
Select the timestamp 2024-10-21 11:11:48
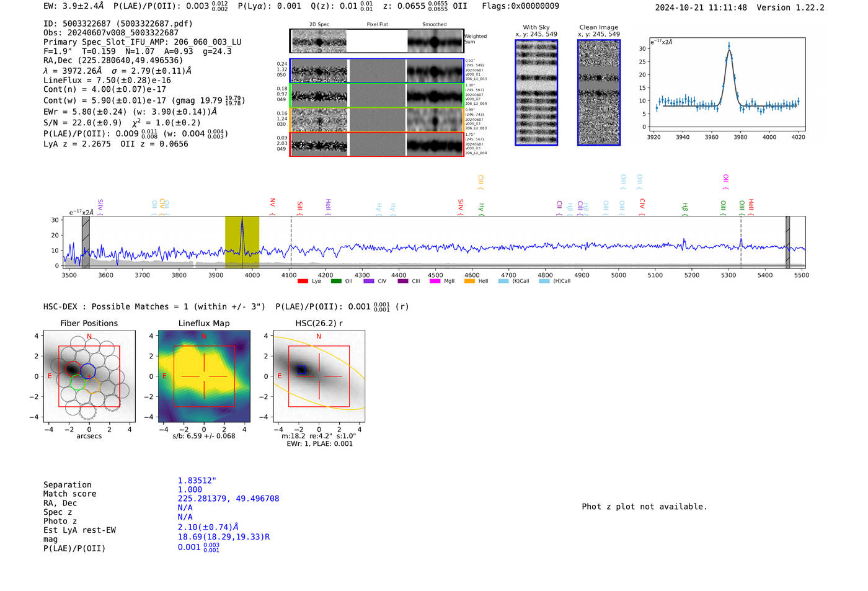pos(701,7)
